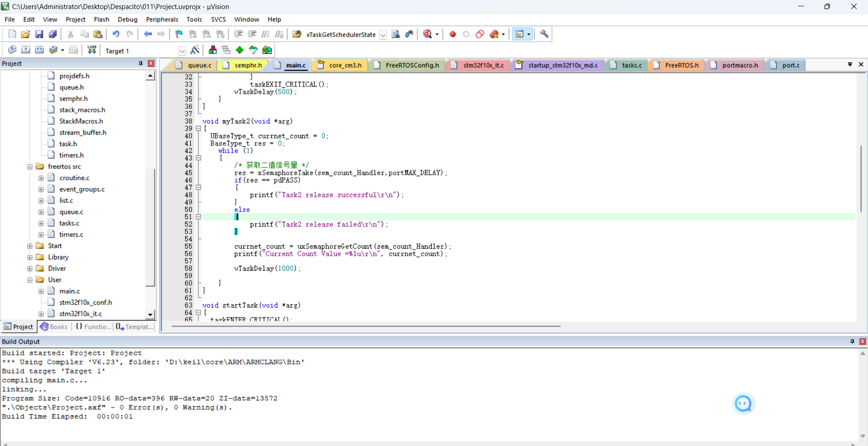
Task: Open the Debug menu
Action: (x=128, y=19)
